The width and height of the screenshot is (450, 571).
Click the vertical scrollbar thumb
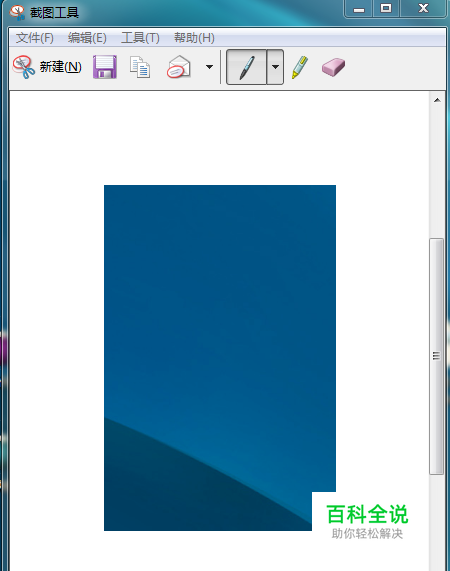[x=437, y=356]
